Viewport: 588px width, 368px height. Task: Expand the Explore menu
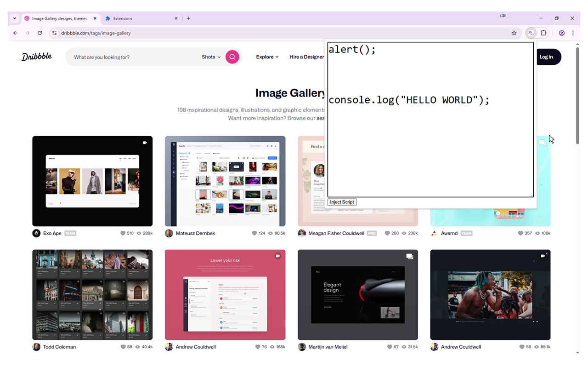click(267, 57)
